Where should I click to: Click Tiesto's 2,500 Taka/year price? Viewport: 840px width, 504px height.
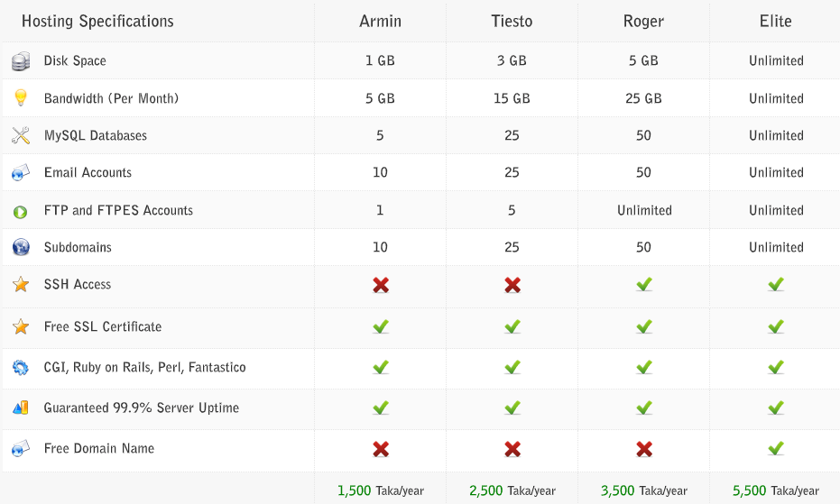click(x=512, y=490)
